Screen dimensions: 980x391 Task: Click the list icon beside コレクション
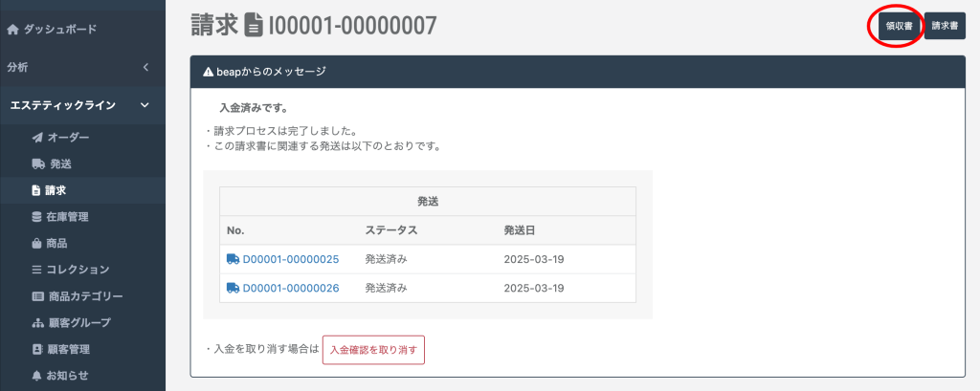(x=37, y=271)
